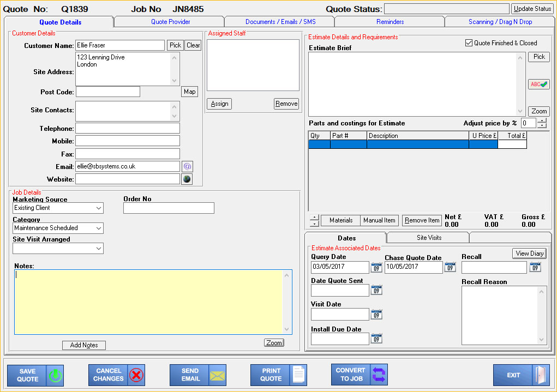Open the Site Visit Arranged dropdown
Viewport: 557px width, 392px height.
point(99,249)
